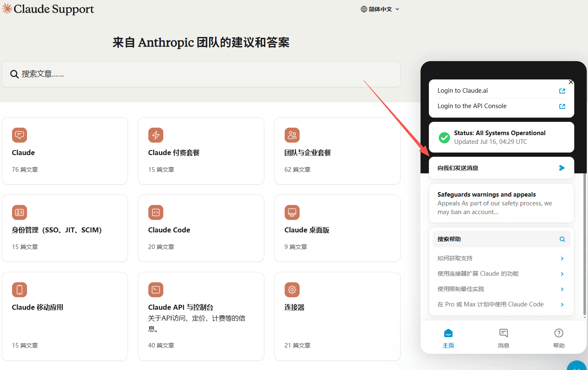
Task: Click the Claude 移动应用 phone icon
Action: (x=20, y=290)
